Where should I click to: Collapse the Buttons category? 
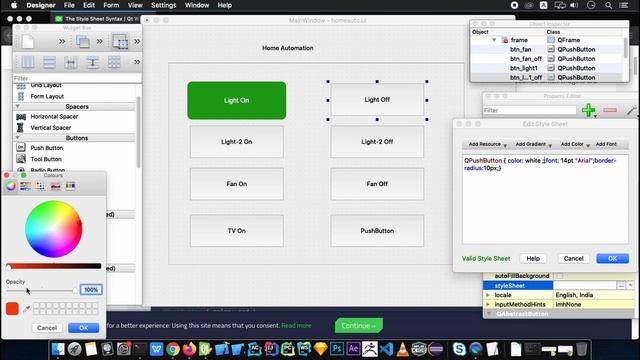(x=18, y=138)
